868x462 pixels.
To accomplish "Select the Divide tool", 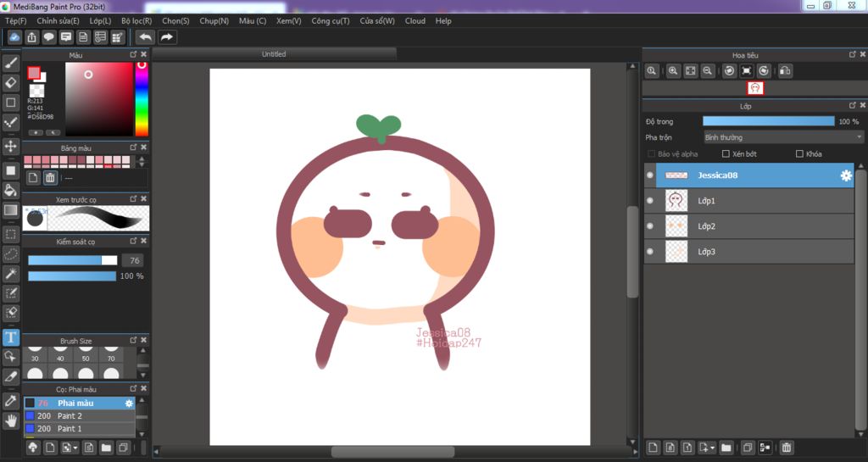I will 10,376.
